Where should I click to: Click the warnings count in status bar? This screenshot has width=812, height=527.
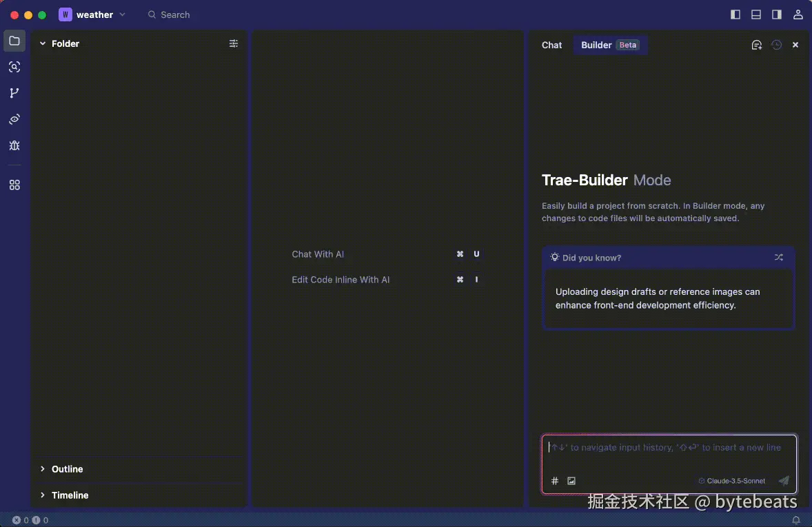(41, 520)
